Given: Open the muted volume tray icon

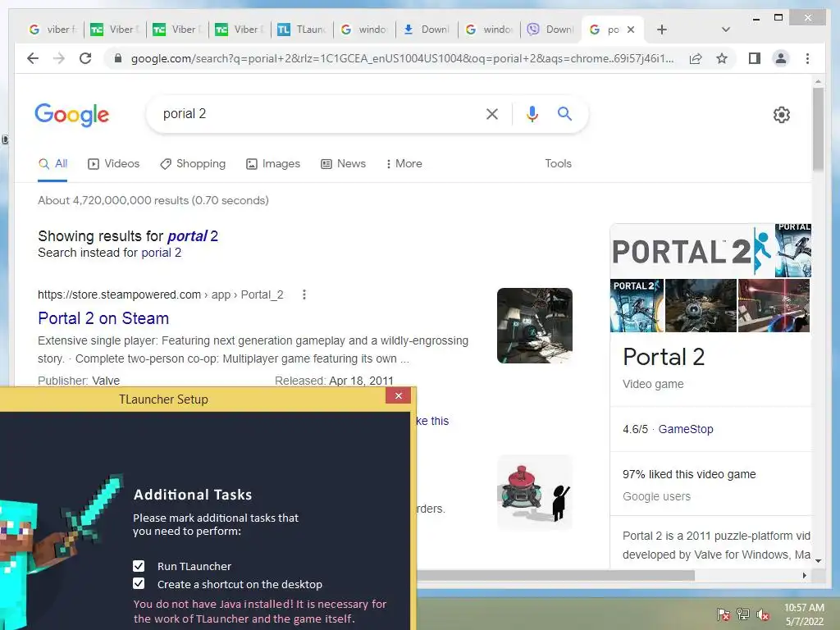Looking at the screenshot, I should pos(763,614).
